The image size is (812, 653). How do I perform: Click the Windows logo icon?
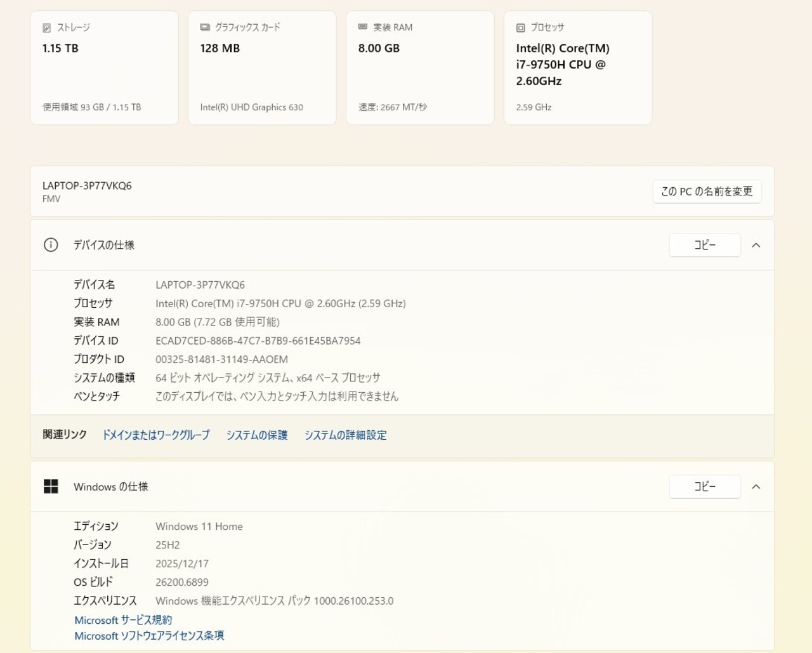point(51,487)
